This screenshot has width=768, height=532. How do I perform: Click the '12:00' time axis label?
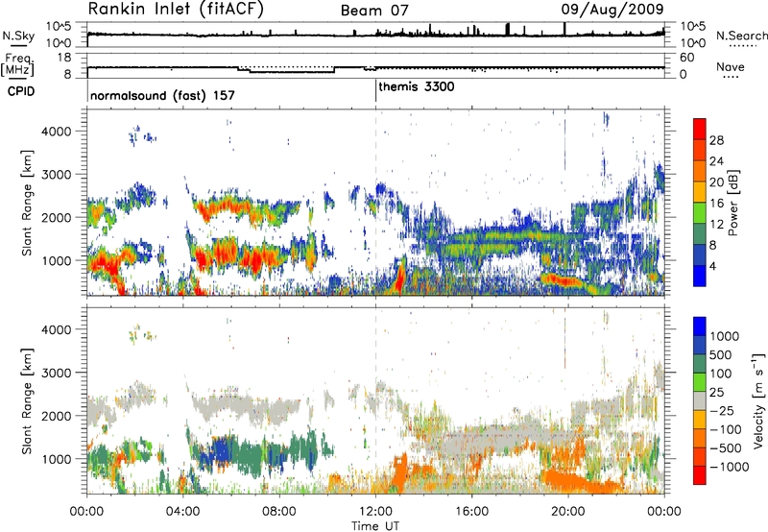(375, 512)
